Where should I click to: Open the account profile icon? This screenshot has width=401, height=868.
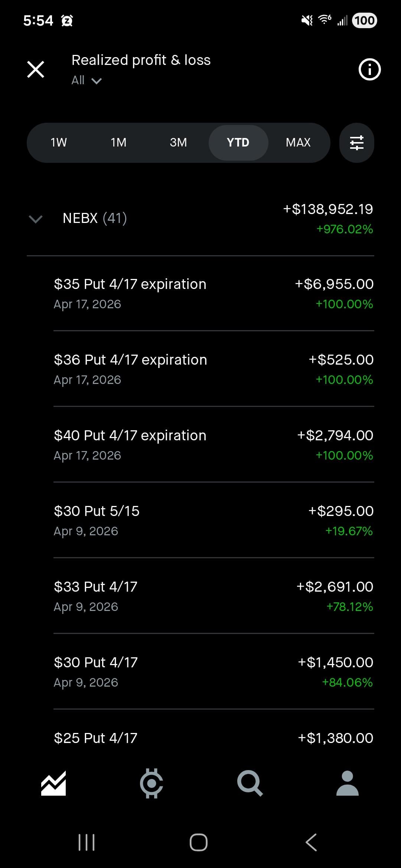pos(347,783)
